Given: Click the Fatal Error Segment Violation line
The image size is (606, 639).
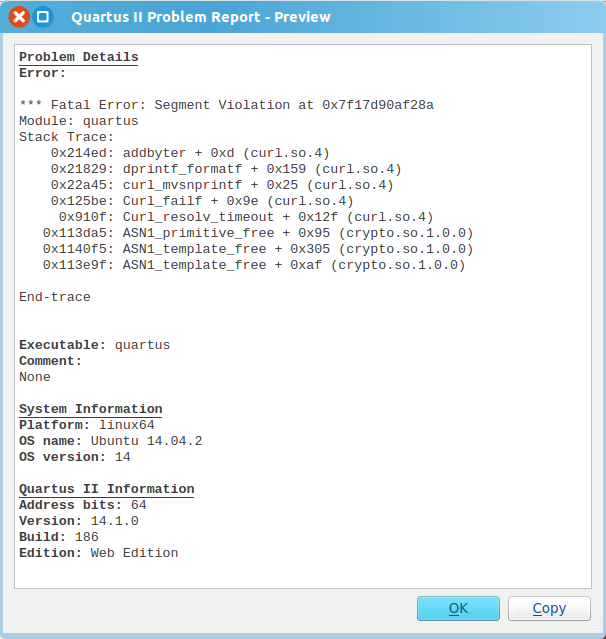Looking at the screenshot, I should coord(226,105).
